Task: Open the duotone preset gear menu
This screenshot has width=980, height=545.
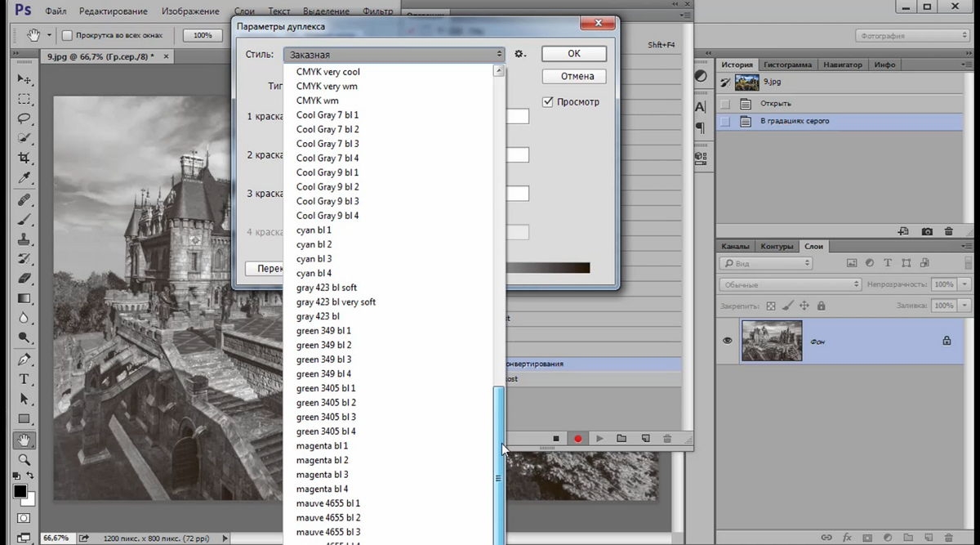Action: pyautogui.click(x=519, y=55)
